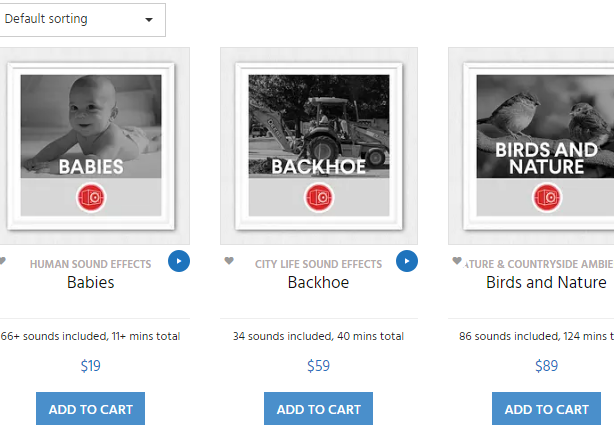Open Nature & Countryside Ambience category link

[x=538, y=264]
